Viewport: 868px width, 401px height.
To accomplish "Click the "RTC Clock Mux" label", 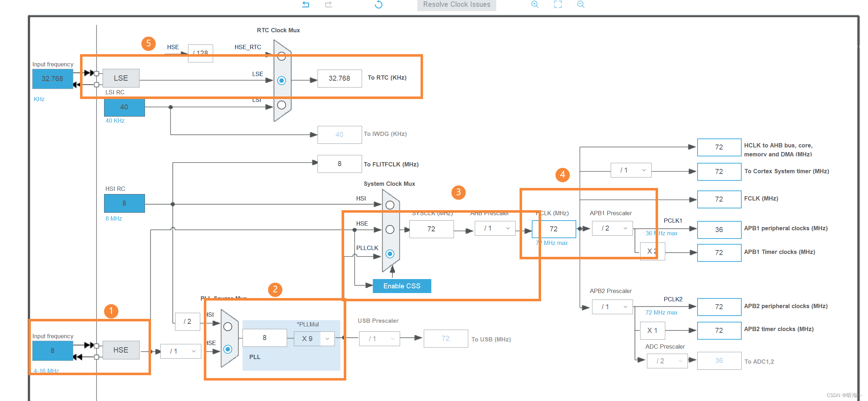I will tap(278, 30).
